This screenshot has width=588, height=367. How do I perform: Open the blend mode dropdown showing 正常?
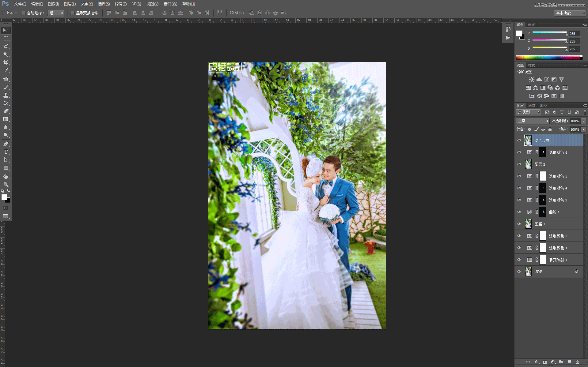(x=532, y=121)
